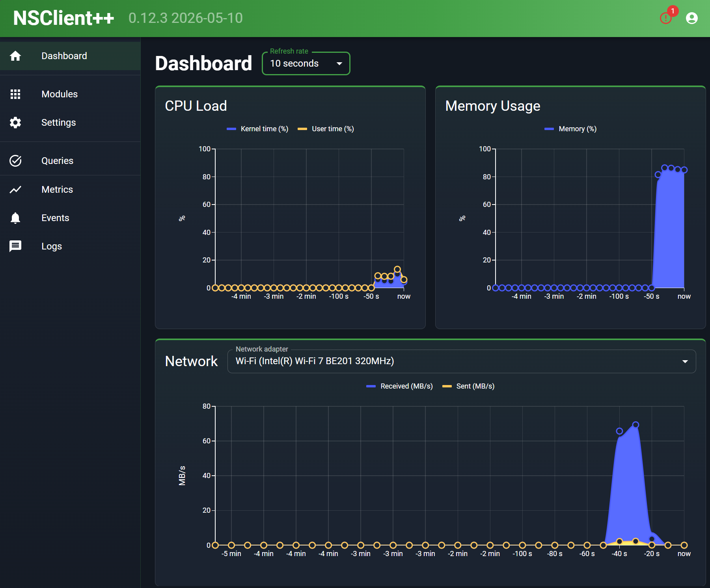Click the Network section heading
This screenshot has height=588, width=710.
[192, 361]
